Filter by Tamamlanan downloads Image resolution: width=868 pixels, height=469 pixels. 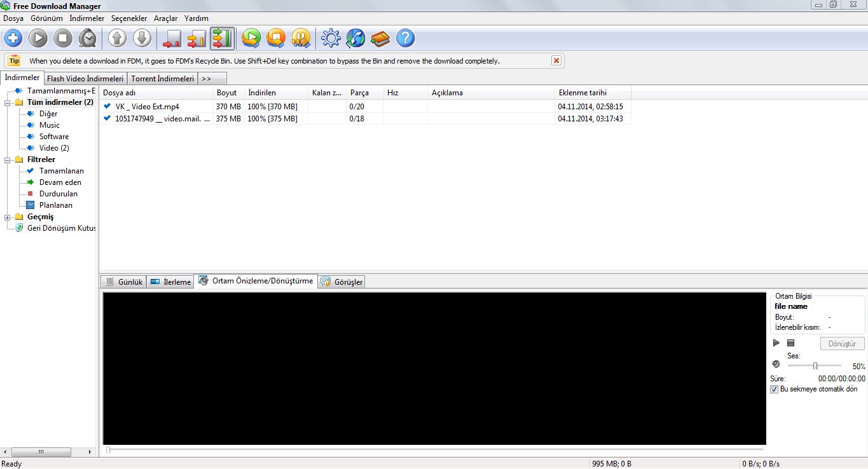click(62, 171)
